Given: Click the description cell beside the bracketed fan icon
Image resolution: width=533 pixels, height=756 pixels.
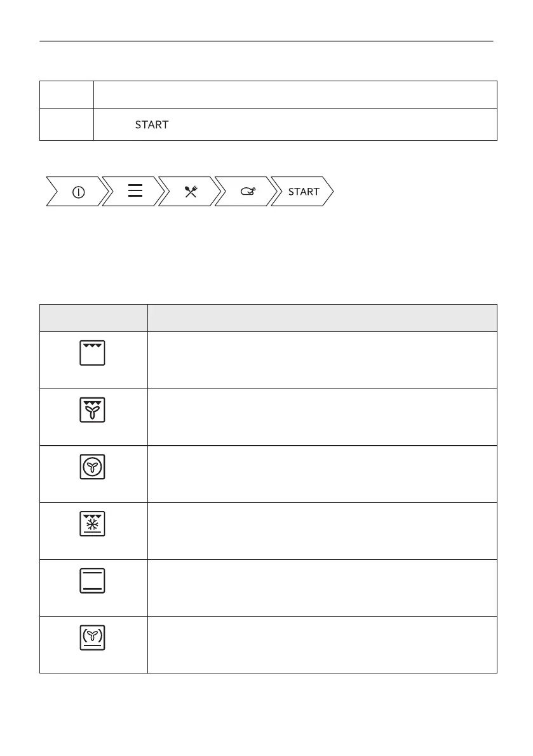Looking at the screenshot, I should [321, 645].
